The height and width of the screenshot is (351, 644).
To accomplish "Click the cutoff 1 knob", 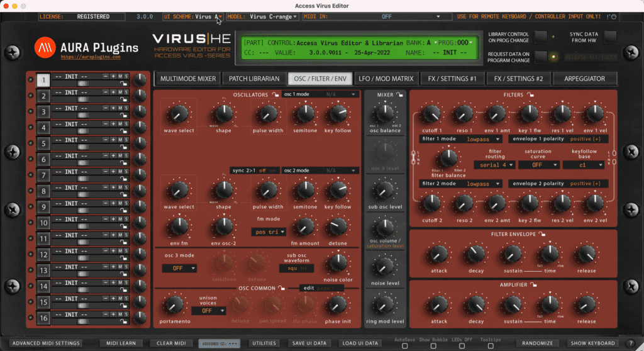I will tap(431, 114).
